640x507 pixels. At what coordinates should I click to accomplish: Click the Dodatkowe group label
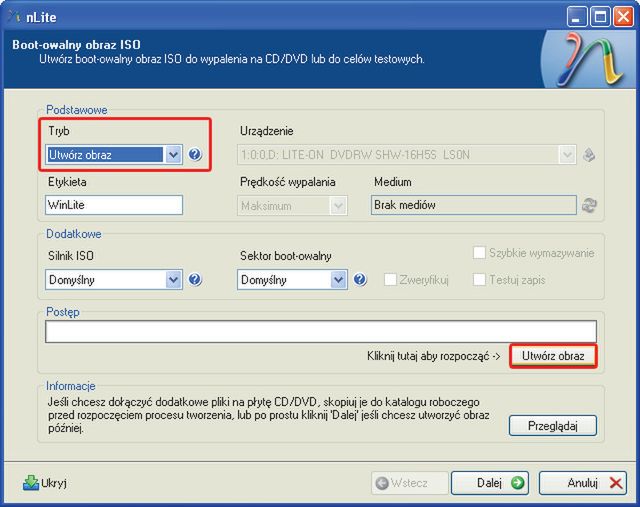coord(73,234)
